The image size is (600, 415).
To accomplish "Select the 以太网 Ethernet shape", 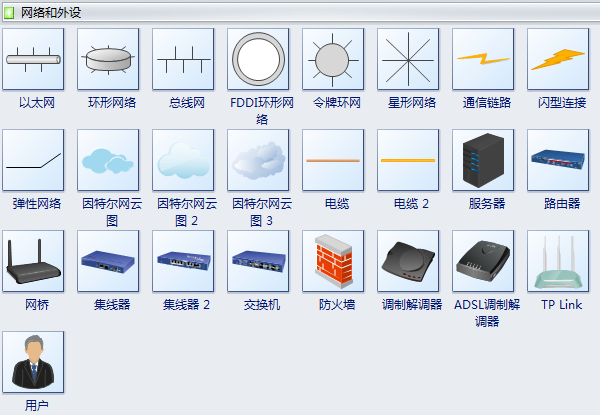I will 33,59.
